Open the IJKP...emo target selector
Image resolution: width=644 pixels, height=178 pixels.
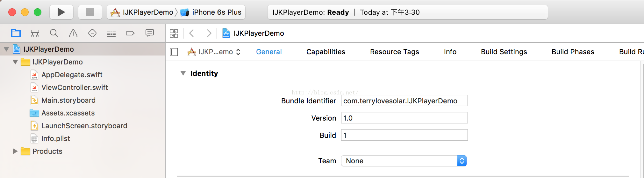(x=214, y=52)
